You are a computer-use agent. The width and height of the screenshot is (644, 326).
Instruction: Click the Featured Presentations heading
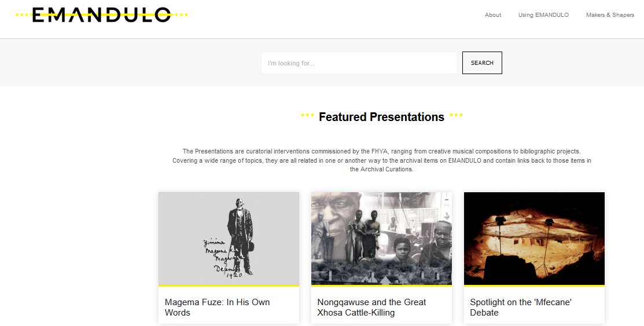(381, 117)
